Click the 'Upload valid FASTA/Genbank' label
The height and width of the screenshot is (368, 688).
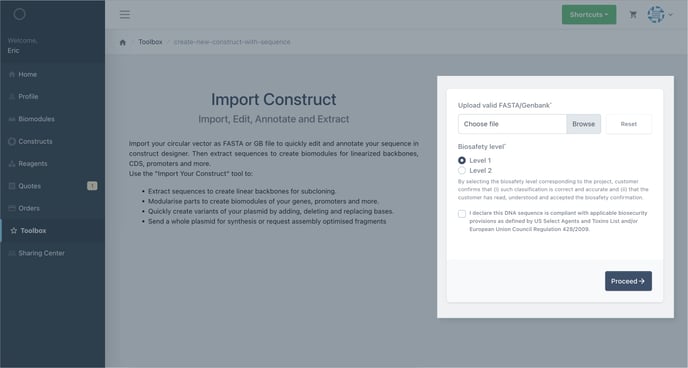pyautogui.click(x=505, y=105)
